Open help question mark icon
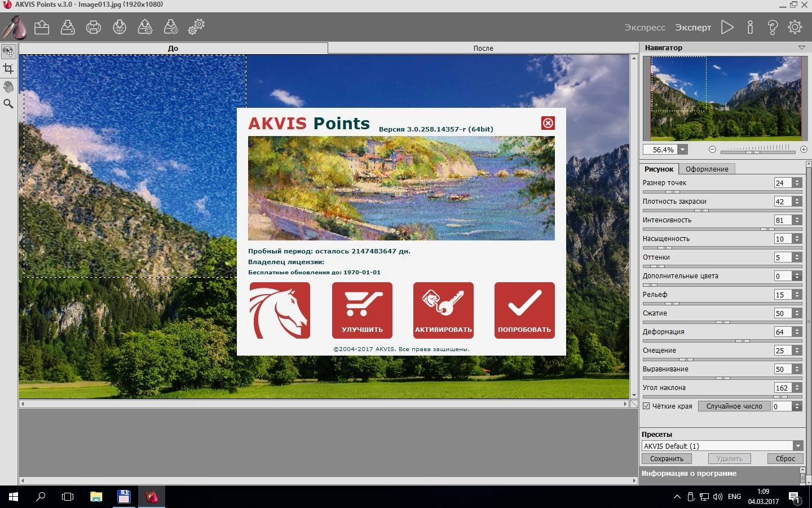The width and height of the screenshot is (812, 508). coord(773,27)
